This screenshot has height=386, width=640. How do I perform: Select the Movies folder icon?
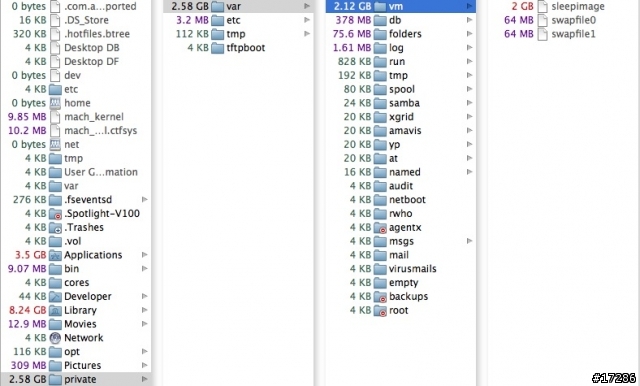[x=55, y=324]
